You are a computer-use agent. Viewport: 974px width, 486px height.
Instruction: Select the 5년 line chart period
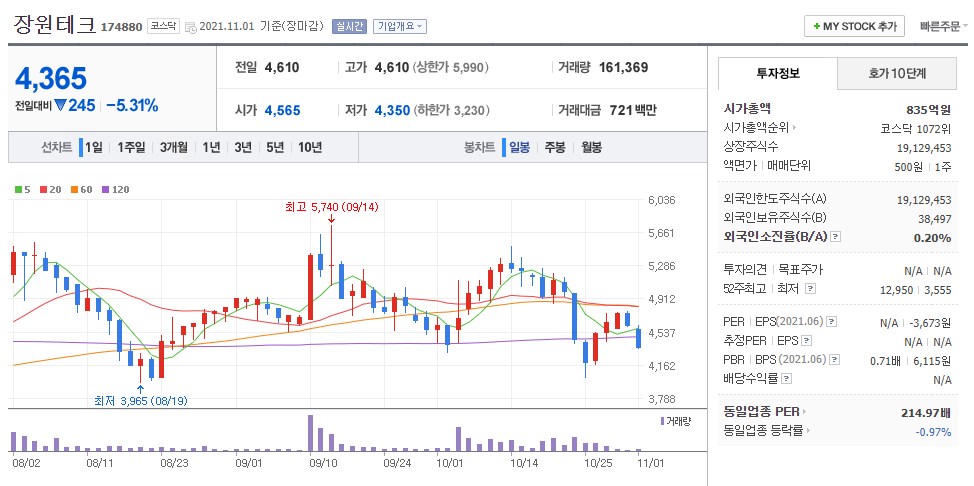coord(275,148)
